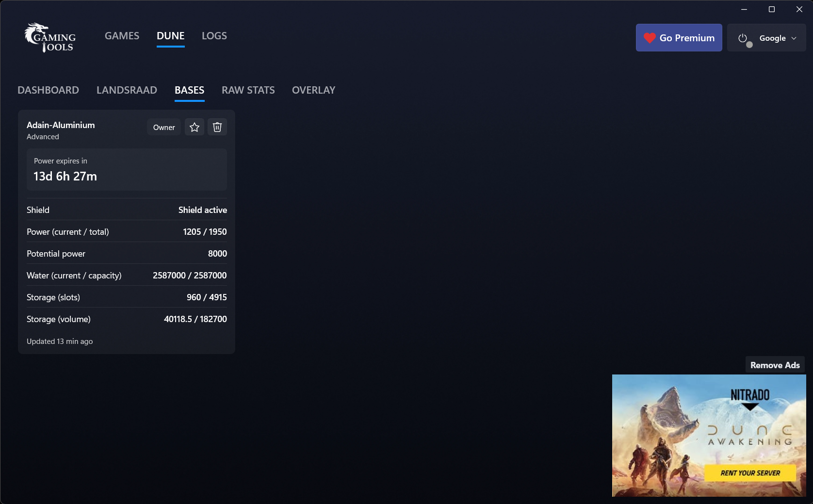Click the Advanced base tier label

pos(43,137)
